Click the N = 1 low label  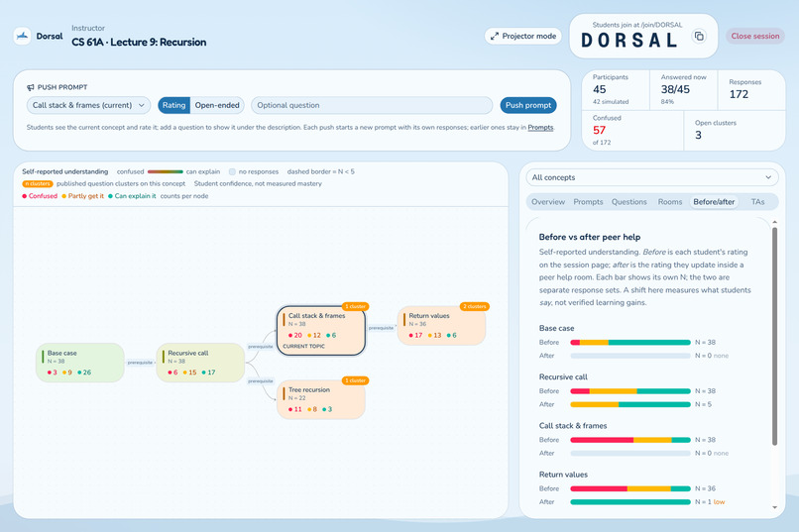[710, 502]
